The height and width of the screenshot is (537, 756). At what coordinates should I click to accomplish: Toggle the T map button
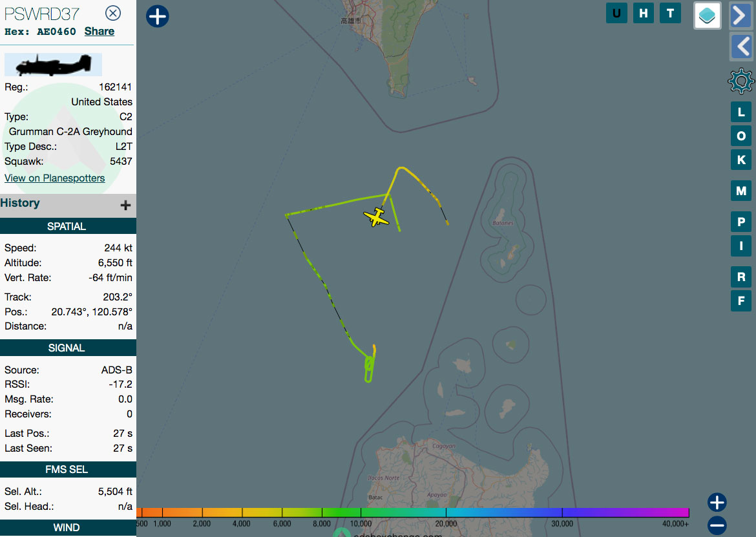click(670, 13)
